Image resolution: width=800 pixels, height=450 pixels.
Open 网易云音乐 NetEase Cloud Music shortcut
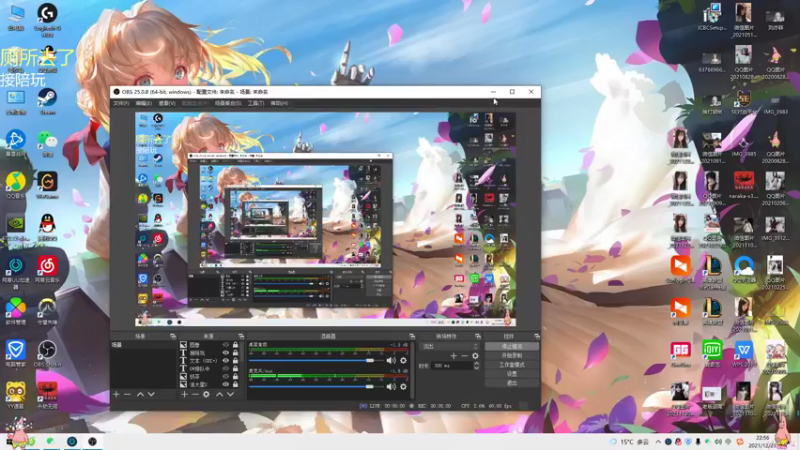coord(47,269)
